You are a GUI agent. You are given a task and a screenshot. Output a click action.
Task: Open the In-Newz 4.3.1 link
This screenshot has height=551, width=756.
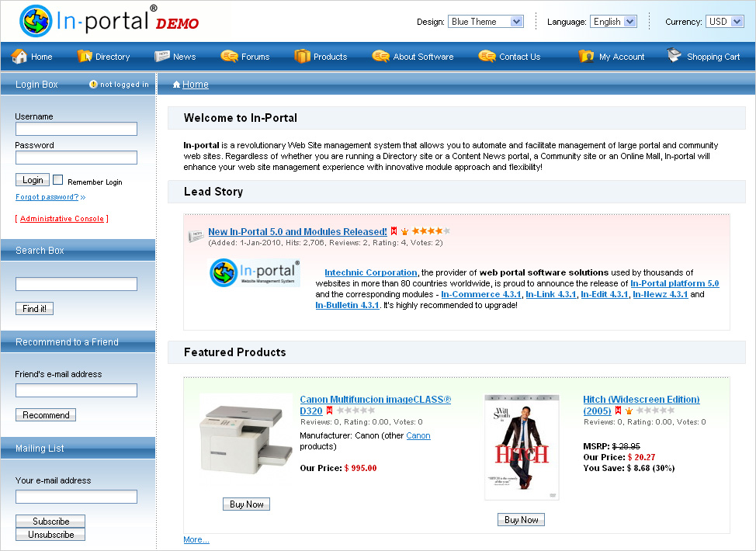coord(660,294)
